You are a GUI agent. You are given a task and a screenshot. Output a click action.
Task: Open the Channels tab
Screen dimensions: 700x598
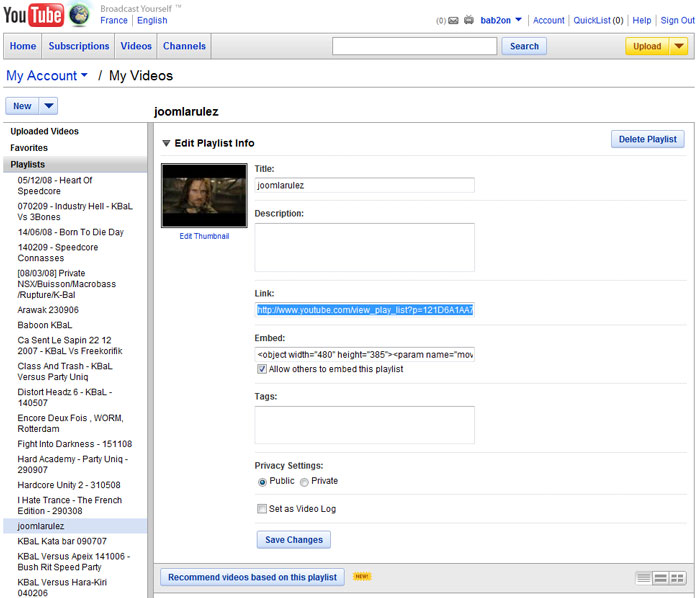[x=184, y=46]
